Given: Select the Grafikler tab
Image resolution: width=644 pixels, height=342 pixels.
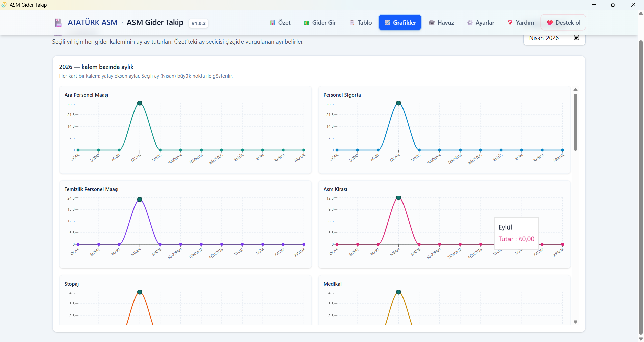Looking at the screenshot, I should click(x=400, y=22).
